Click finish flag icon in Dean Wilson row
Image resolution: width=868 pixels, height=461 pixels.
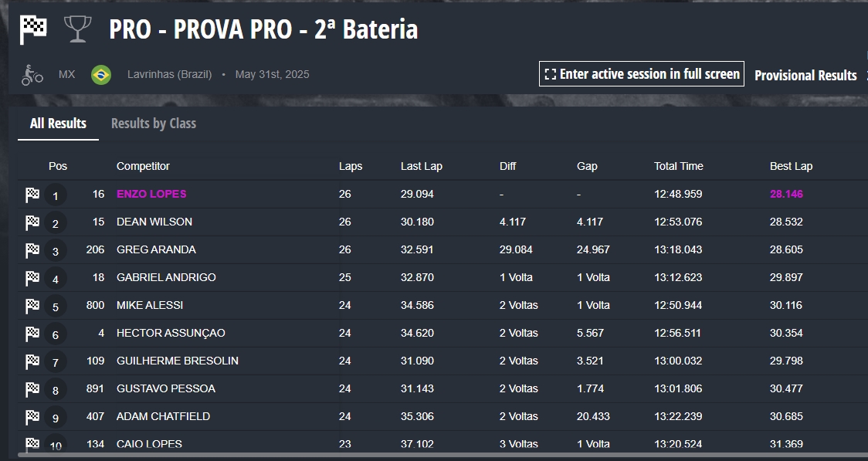tap(32, 222)
